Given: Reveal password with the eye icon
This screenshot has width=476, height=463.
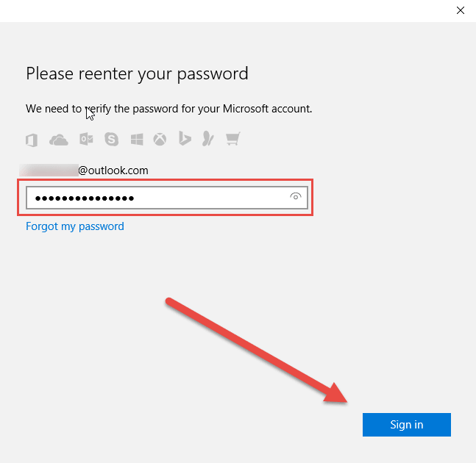Looking at the screenshot, I should (x=295, y=196).
